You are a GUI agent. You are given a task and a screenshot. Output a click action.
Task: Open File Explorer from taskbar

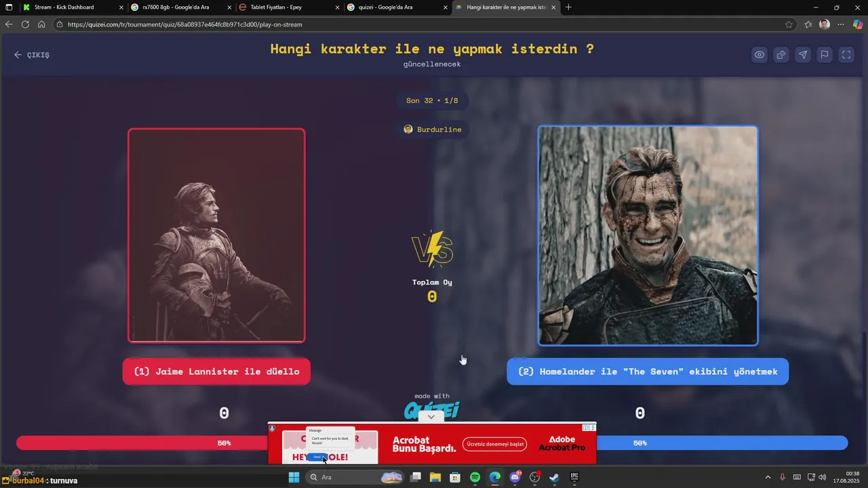[x=435, y=477]
